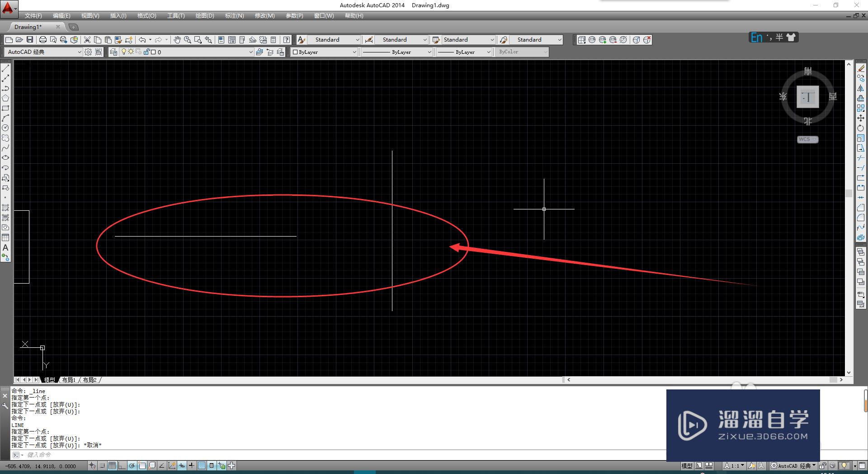Toggle Polar Tracking in the status bar
Image resolution: width=868 pixels, height=474 pixels.
(x=132, y=465)
